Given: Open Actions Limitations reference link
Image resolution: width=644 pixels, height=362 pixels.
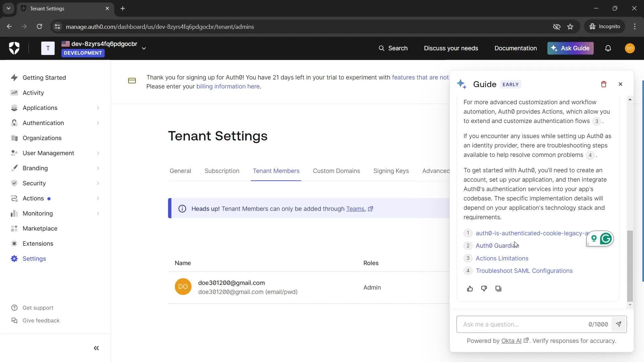Looking at the screenshot, I should (x=502, y=258).
